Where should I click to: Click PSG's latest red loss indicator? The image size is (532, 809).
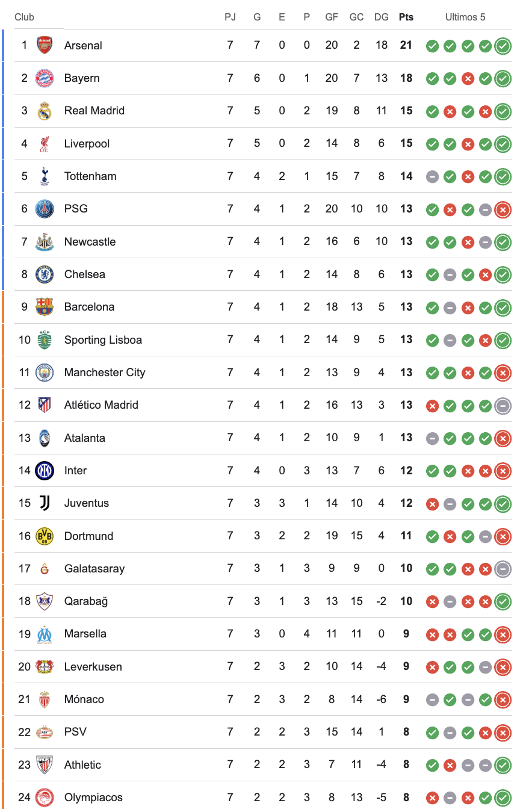[503, 209]
